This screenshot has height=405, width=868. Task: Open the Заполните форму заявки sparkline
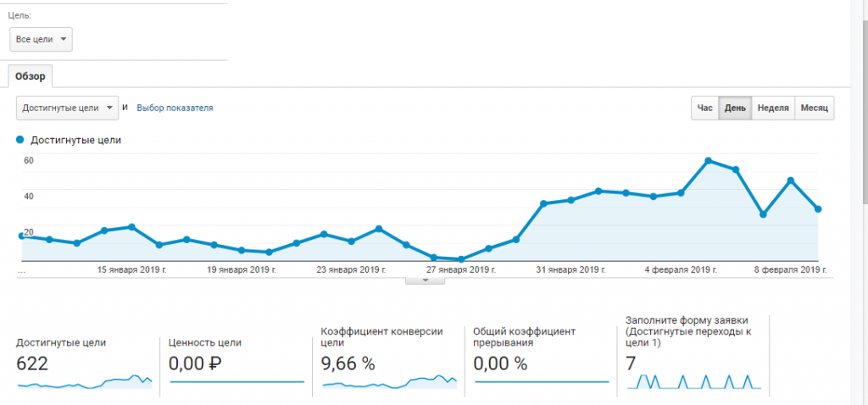pos(693,382)
